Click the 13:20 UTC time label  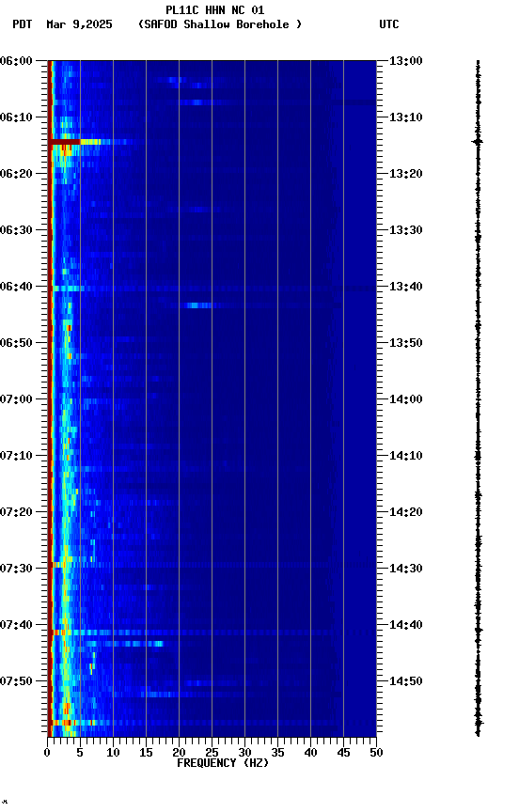[x=406, y=174]
